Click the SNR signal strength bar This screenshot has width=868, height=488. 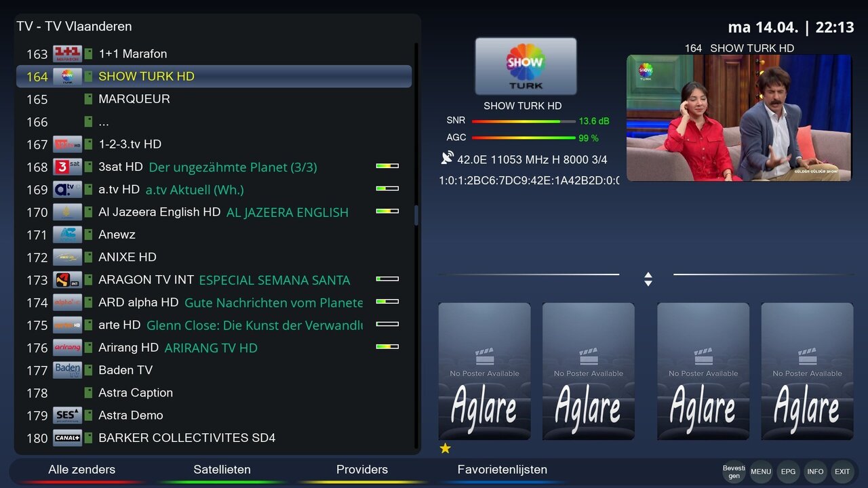pos(522,120)
